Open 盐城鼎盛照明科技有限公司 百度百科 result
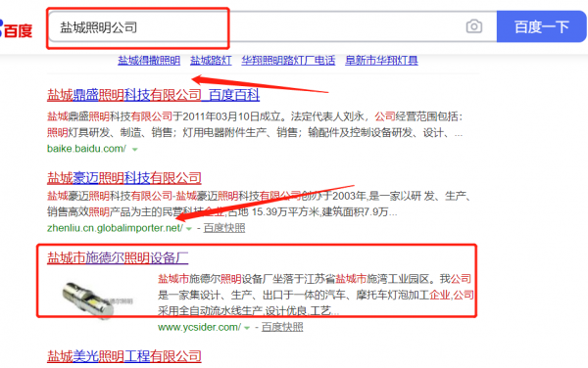This screenshot has width=588, height=368. click(x=153, y=95)
